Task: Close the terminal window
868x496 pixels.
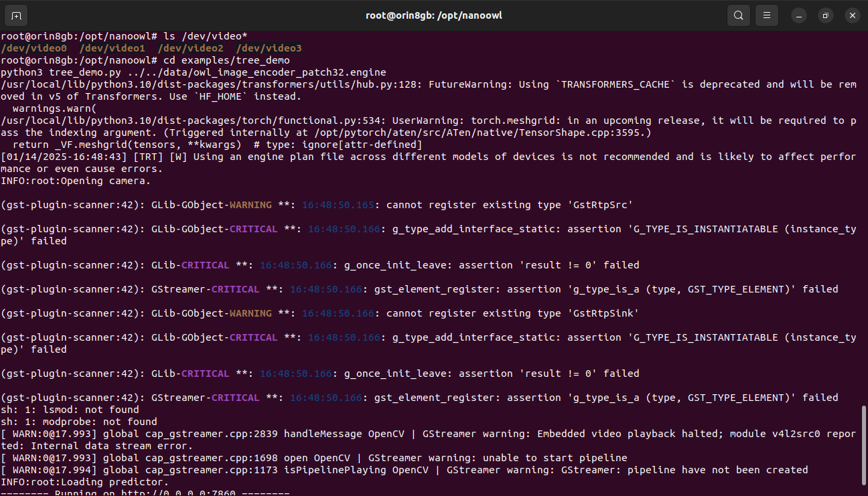Action: point(852,15)
